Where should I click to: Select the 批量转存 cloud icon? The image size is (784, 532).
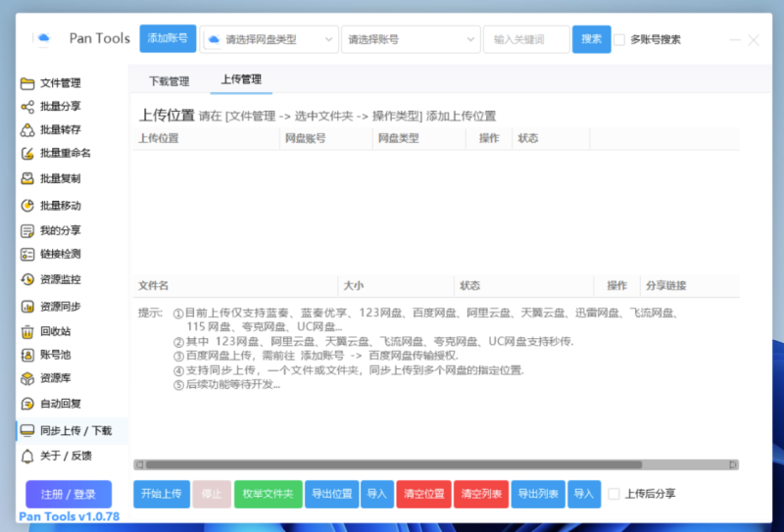point(27,129)
